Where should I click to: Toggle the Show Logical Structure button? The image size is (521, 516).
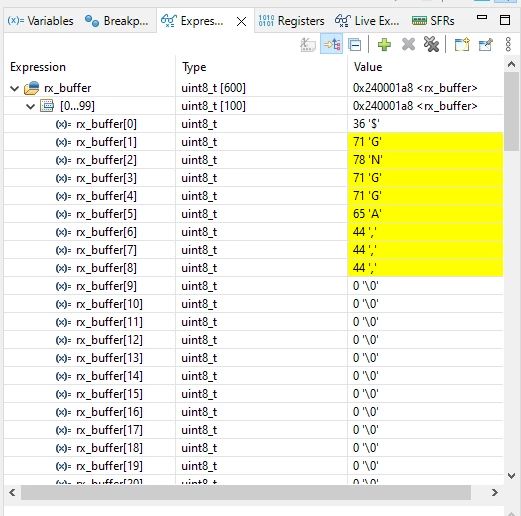click(332, 44)
